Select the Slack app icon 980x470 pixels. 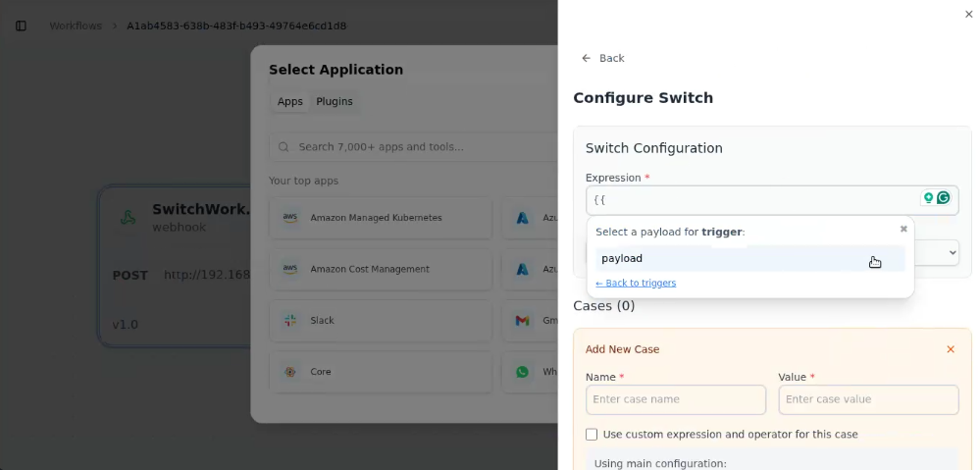click(x=290, y=320)
